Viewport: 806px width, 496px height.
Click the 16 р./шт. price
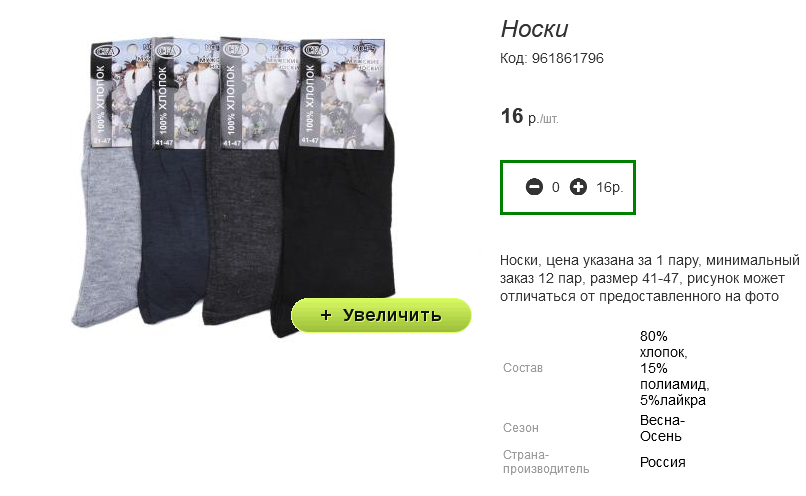(529, 117)
